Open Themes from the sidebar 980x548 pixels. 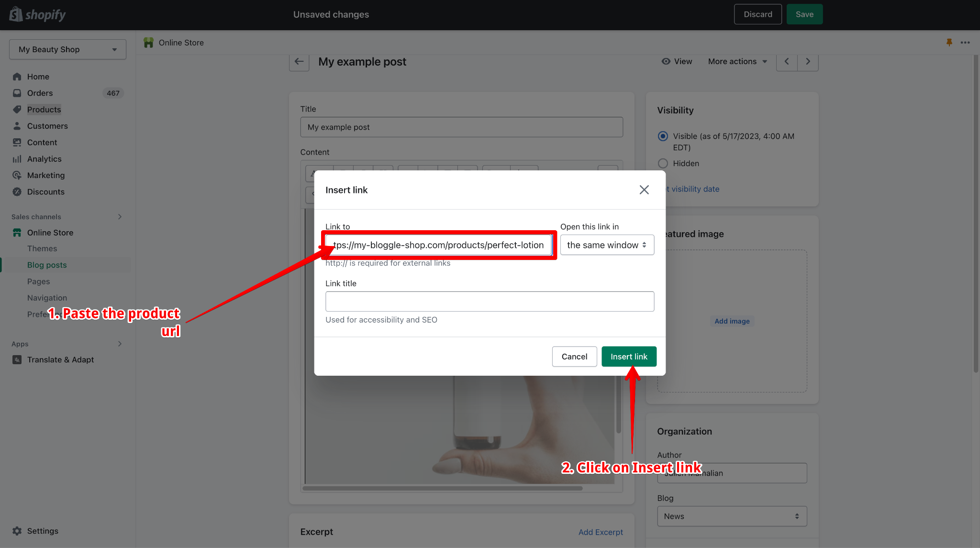(x=42, y=248)
